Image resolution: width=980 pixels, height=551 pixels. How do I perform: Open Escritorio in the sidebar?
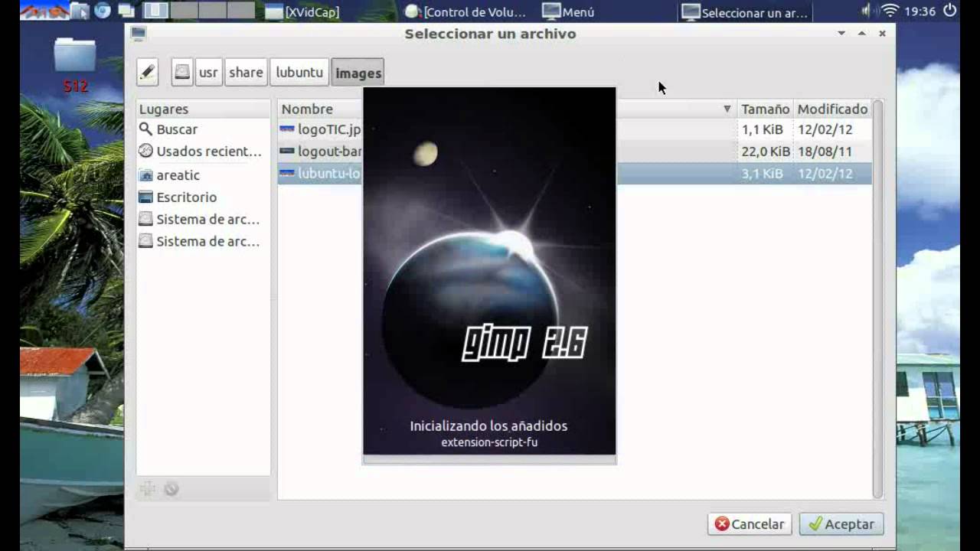203,197
